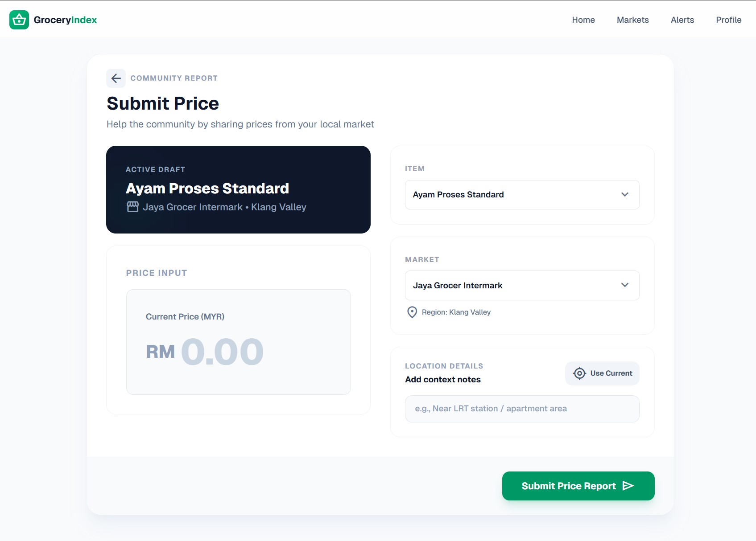
Task: Expand the Item dropdown chevron
Action: coord(624,195)
